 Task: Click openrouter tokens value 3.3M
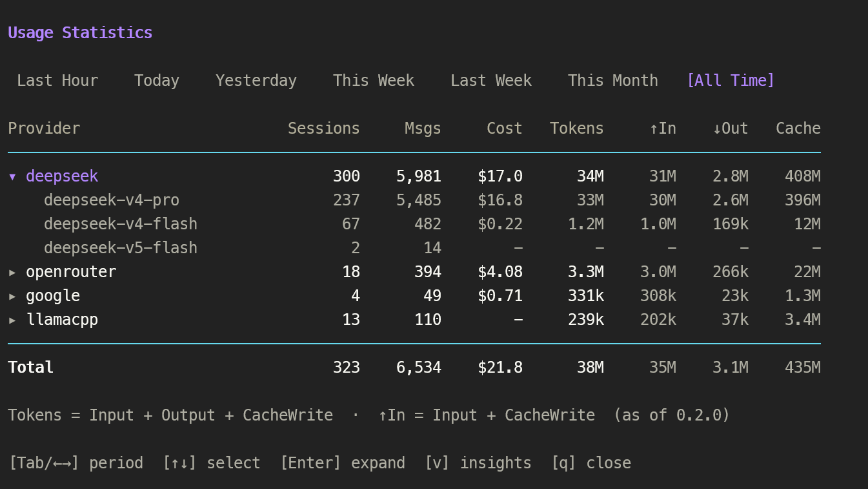click(x=586, y=272)
